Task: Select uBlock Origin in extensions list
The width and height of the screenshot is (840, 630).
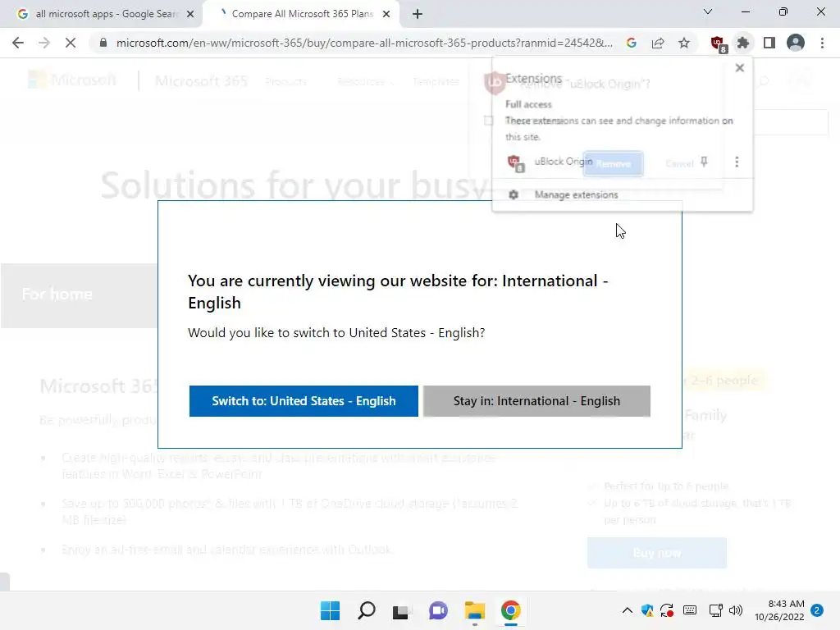Action: tap(564, 162)
